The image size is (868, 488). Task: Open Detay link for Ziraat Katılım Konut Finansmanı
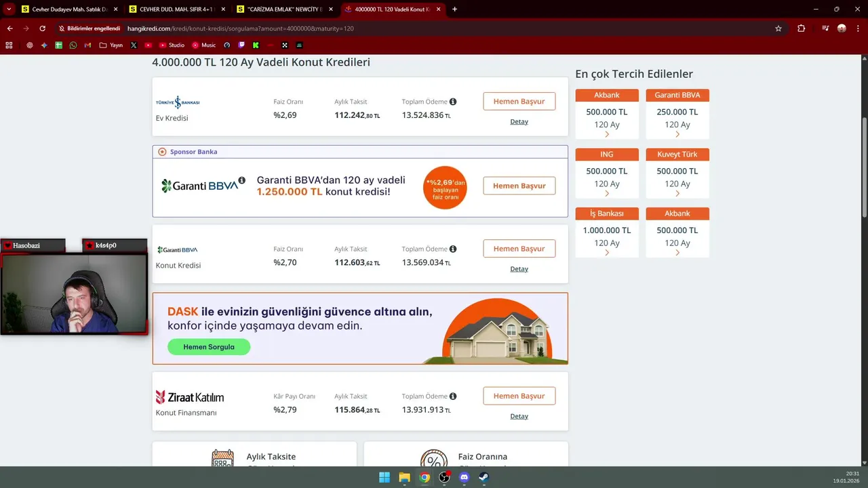click(519, 416)
